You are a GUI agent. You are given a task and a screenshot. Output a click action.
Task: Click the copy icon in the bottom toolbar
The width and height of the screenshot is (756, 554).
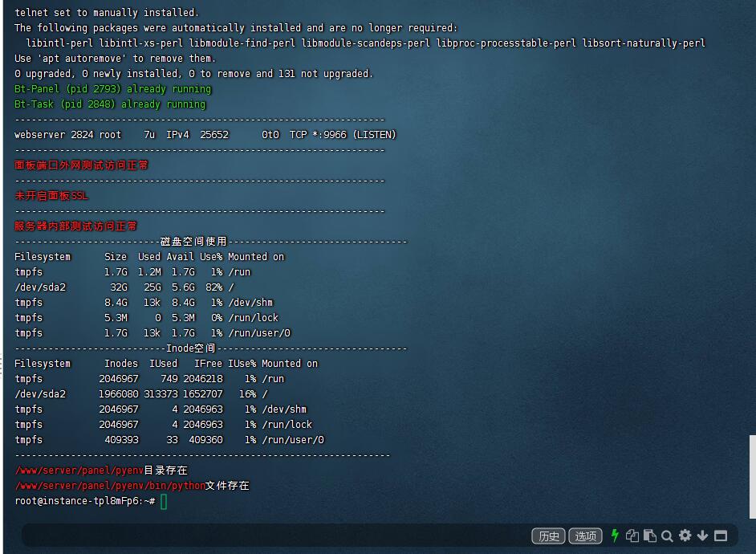coord(632,536)
